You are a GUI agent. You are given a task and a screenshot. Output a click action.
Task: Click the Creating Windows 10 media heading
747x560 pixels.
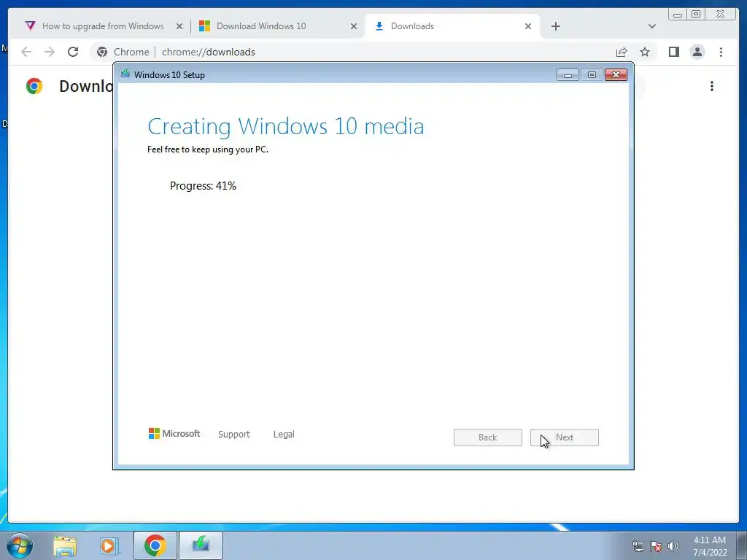point(286,127)
